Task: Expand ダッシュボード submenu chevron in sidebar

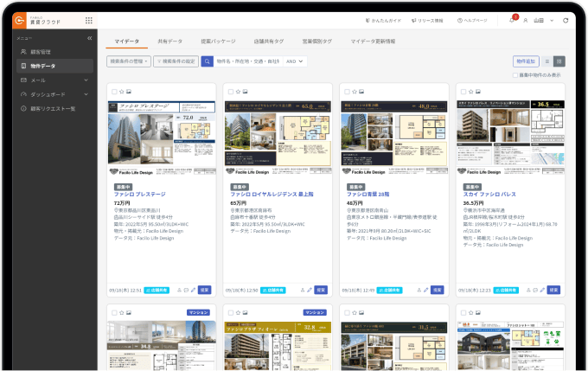Action: tap(86, 94)
